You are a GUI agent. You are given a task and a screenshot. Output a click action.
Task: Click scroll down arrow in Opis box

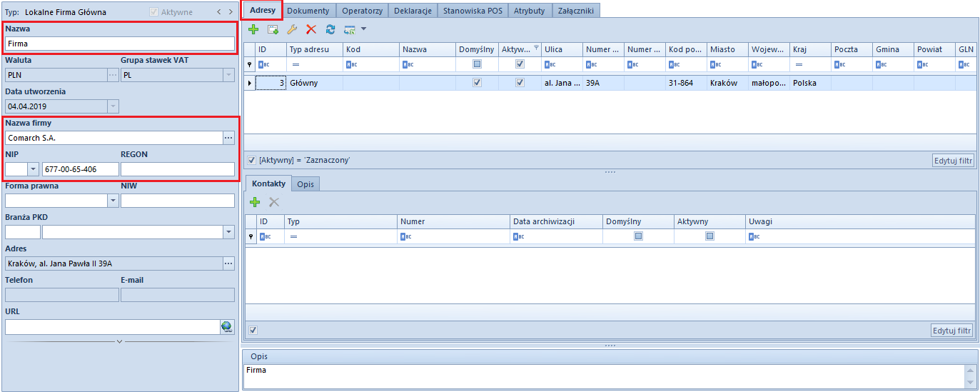coord(971,383)
